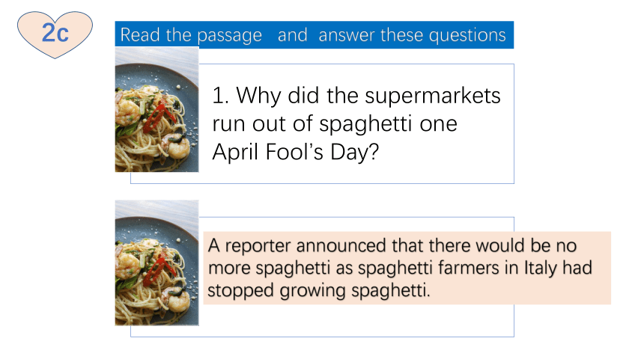The height and width of the screenshot is (362, 644).
Task: Click the 'stopped growing spaghetti.' line
Action: (x=319, y=290)
